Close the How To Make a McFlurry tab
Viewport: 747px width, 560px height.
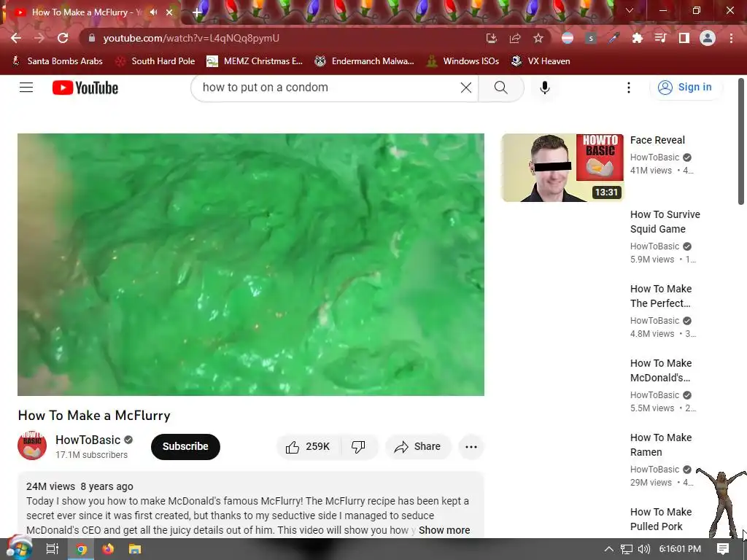pos(169,12)
